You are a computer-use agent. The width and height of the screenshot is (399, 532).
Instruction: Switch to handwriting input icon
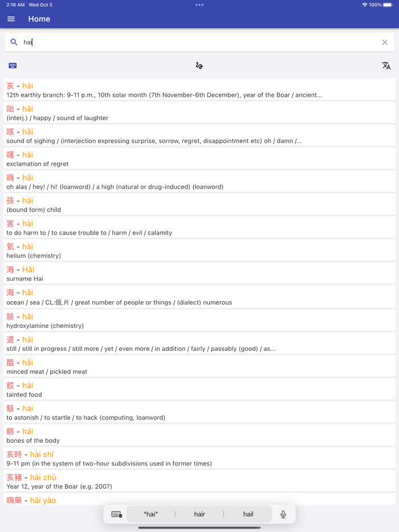point(199,66)
